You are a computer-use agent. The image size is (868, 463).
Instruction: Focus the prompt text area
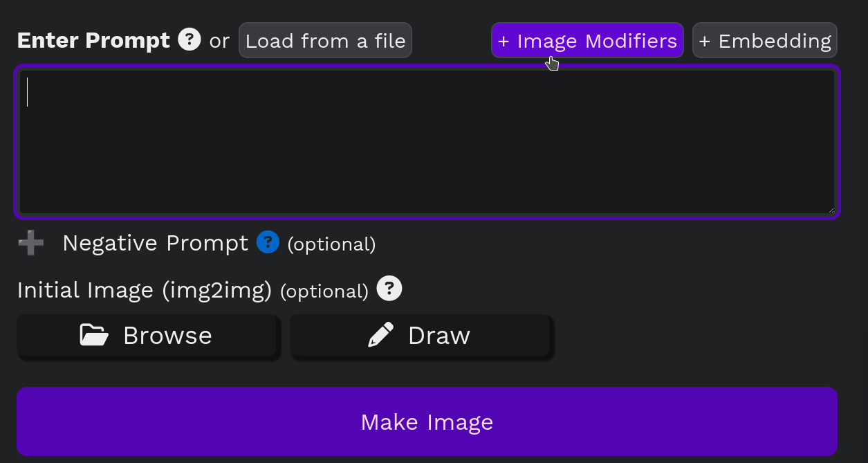(427, 142)
